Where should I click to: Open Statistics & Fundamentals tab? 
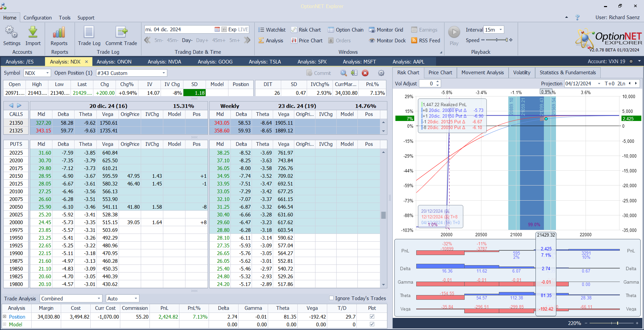(x=568, y=73)
